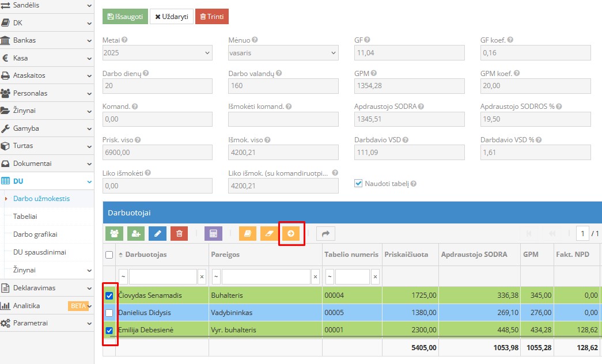The image size is (602, 364).
Task: Click the blue pencil edit icon
Action: click(158, 233)
